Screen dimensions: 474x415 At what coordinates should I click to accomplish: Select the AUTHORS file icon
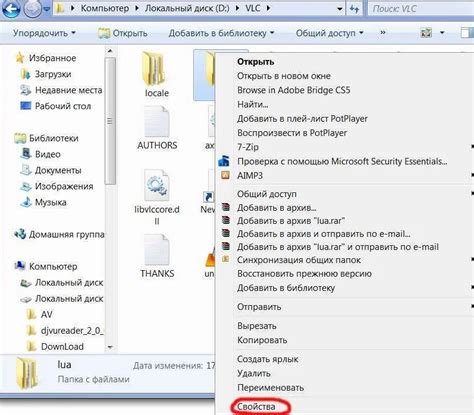click(x=157, y=122)
